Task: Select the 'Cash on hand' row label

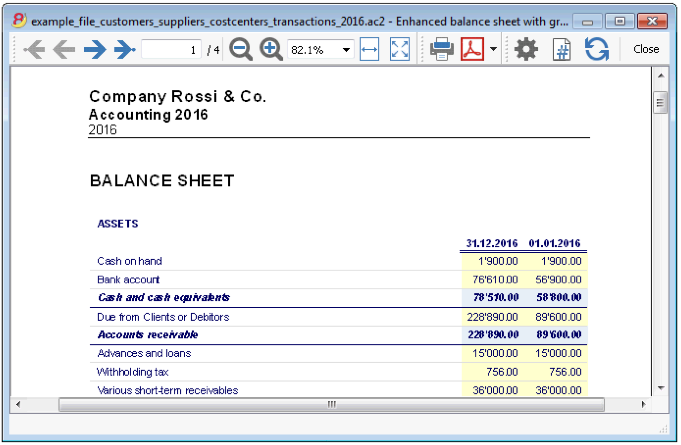Action: (129, 261)
